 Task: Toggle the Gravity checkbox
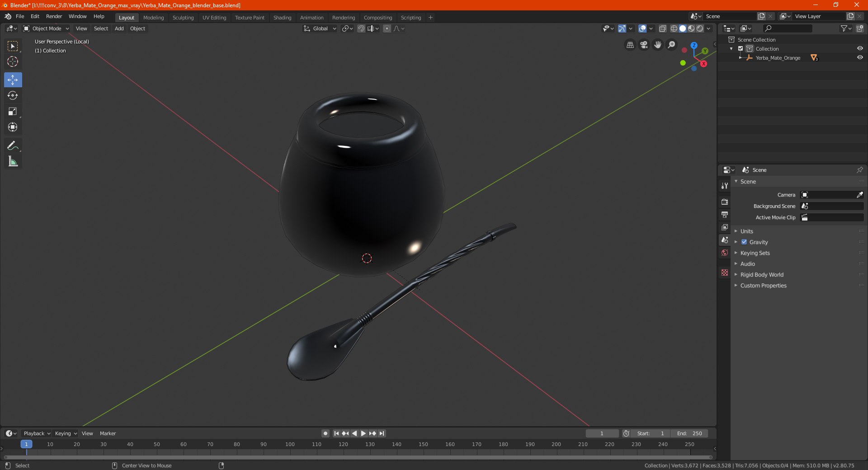point(744,242)
